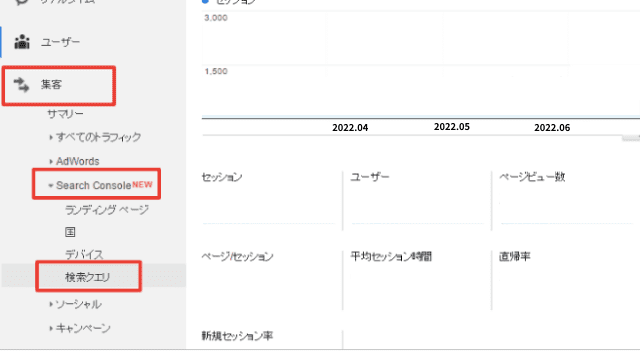Select ランディング ページ report
The image size is (640, 361).
click(x=107, y=210)
